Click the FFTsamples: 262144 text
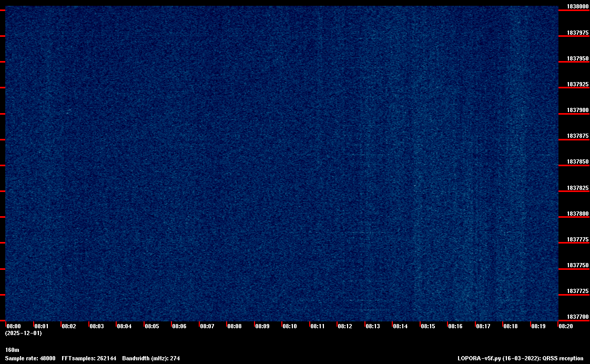Image resolution: width=590 pixels, height=364 pixels. click(89, 358)
